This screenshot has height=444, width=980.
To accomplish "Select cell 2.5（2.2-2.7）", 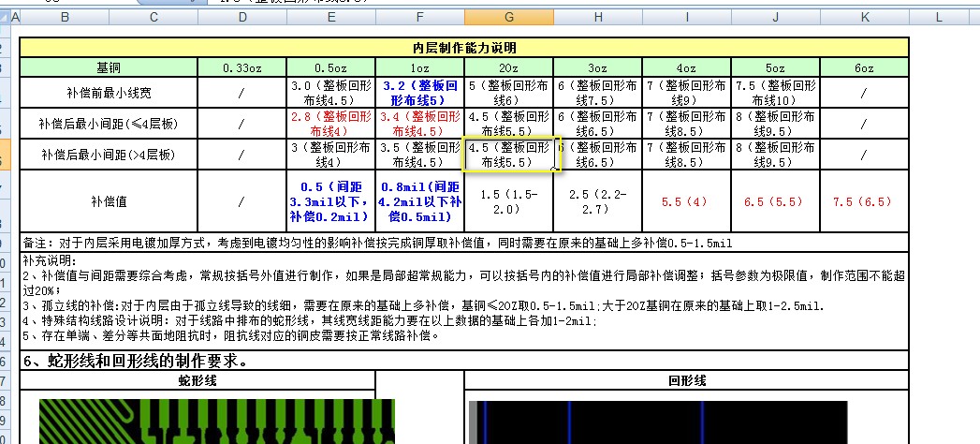I will (598, 200).
